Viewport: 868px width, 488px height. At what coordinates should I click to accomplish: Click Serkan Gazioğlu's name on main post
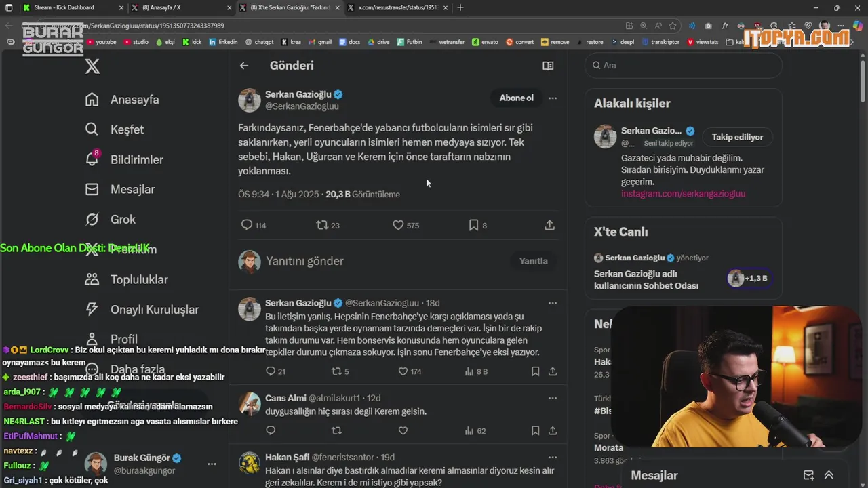[x=298, y=94]
